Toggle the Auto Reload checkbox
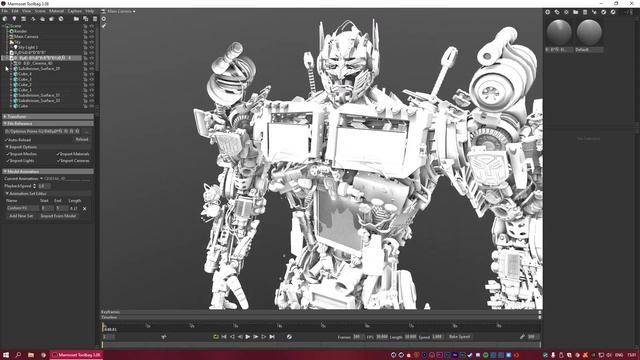The width and height of the screenshot is (640, 360). pyautogui.click(x=7, y=140)
